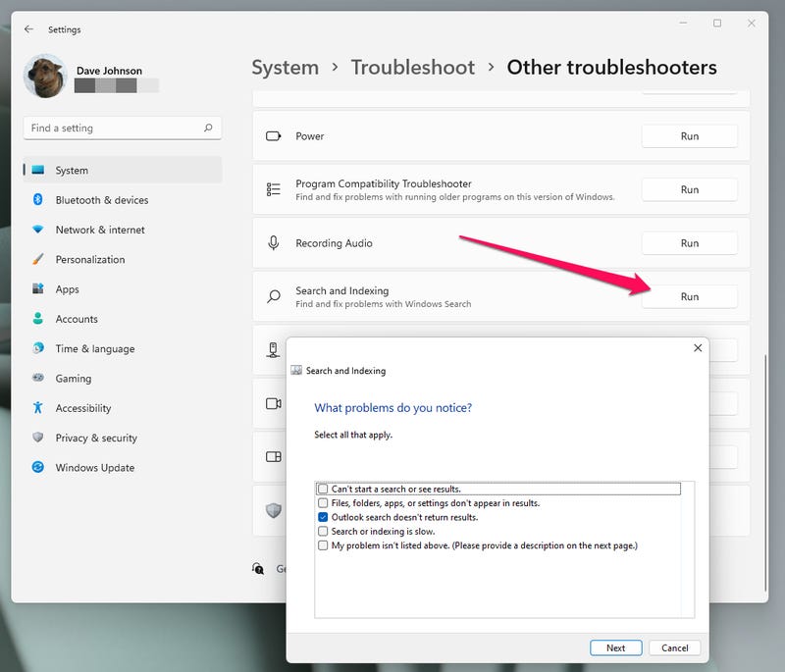Image resolution: width=785 pixels, height=672 pixels.
Task: Click the Power battery icon
Action: point(274,136)
